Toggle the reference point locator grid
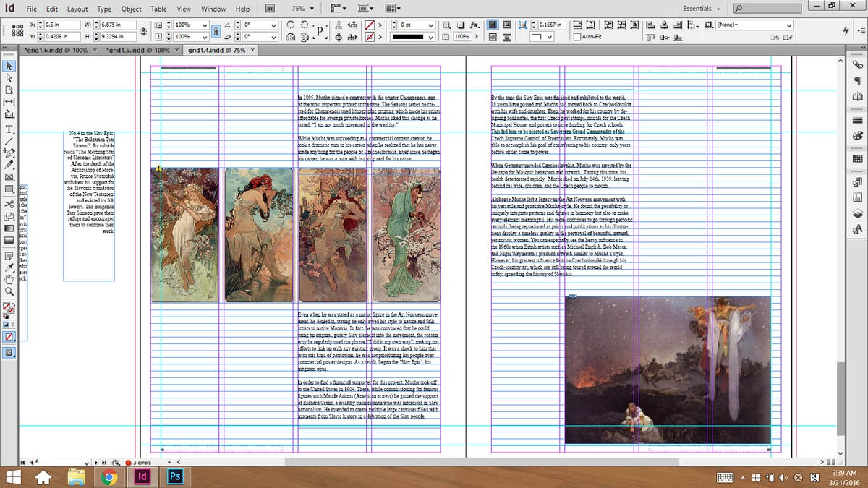The width and height of the screenshot is (868, 488). click(19, 30)
